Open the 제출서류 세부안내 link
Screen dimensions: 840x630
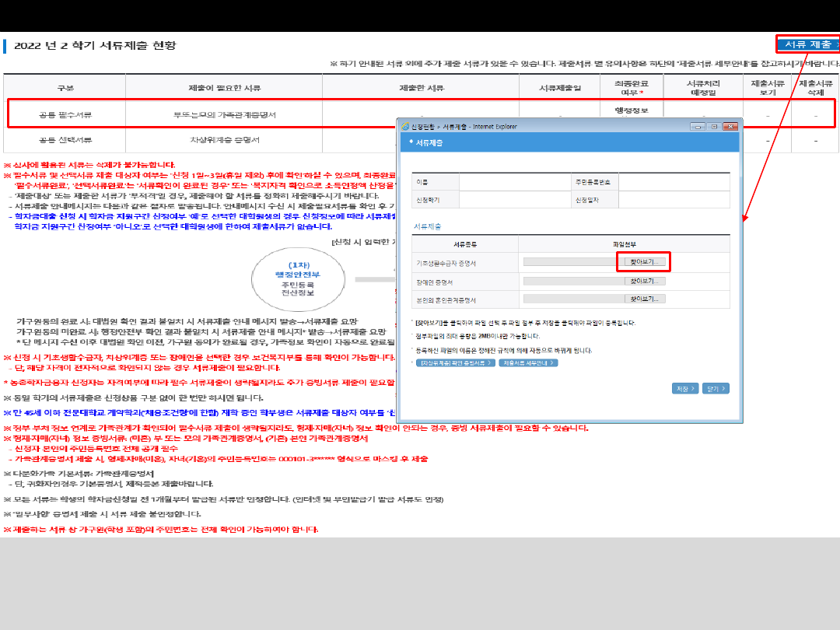pos(529,363)
